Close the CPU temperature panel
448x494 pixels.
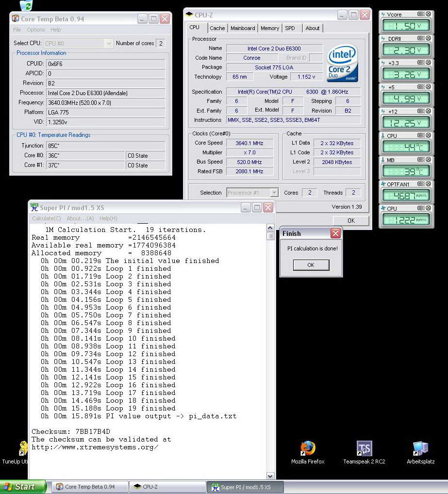click(x=429, y=135)
